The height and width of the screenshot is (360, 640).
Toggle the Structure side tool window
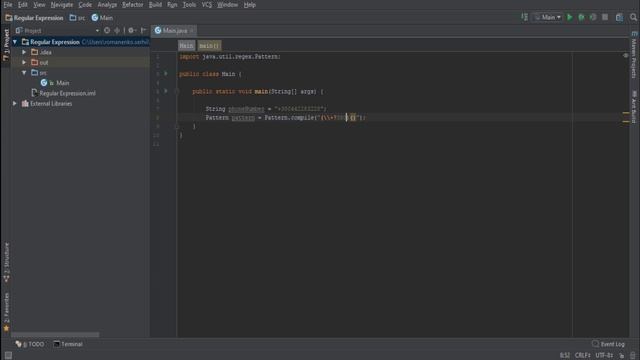tap(6, 262)
